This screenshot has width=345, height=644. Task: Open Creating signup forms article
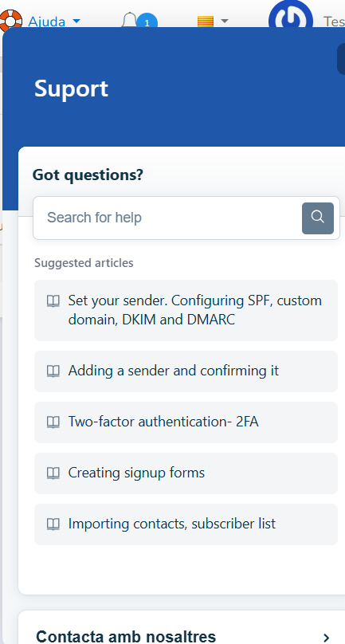[186, 473]
